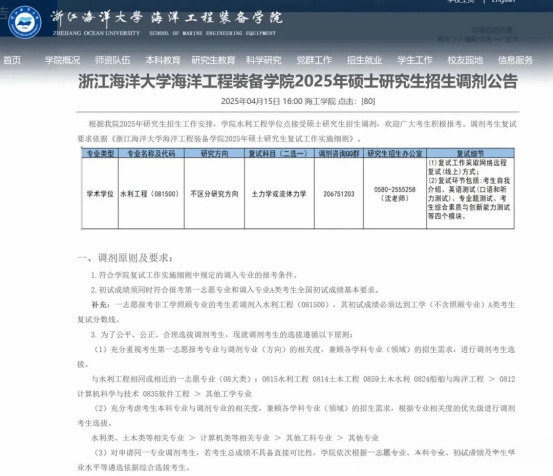
Task: Click the phone number 0580-2555258
Action: (x=395, y=190)
